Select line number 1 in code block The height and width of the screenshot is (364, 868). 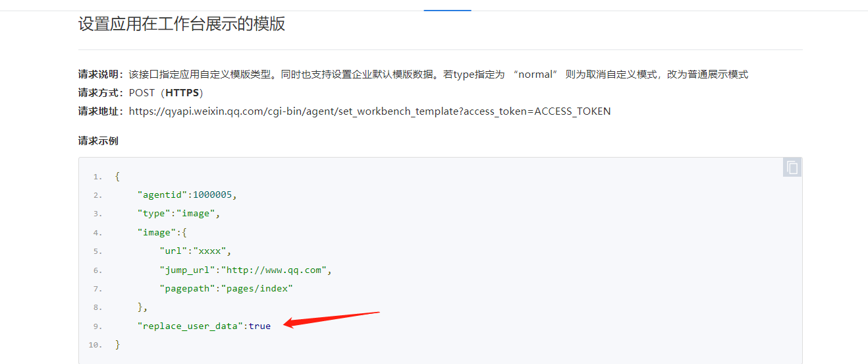point(97,177)
